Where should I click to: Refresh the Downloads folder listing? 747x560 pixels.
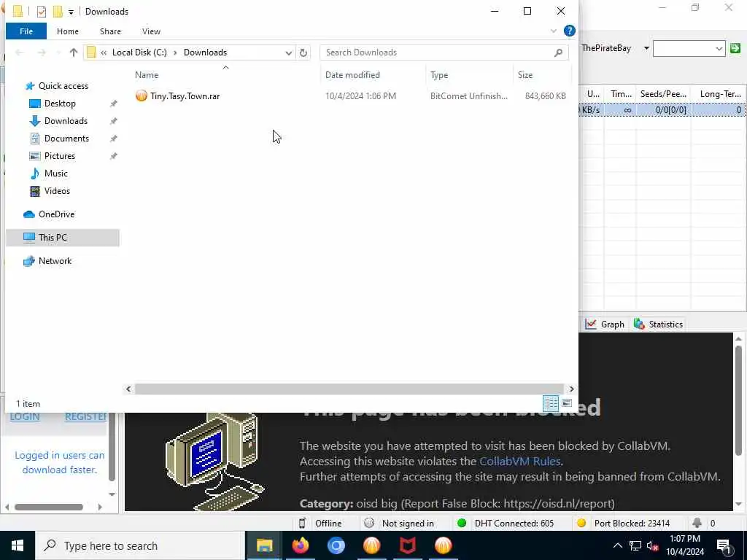point(303,52)
